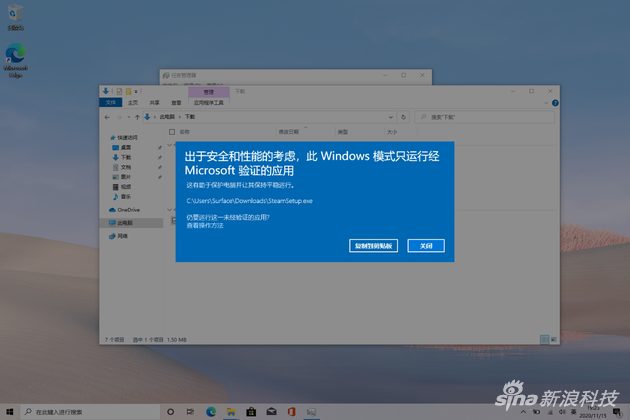This screenshot has width=630, height=420.
Task: Click the taskbar clock showing 2020/11/15
Action: tap(593, 412)
